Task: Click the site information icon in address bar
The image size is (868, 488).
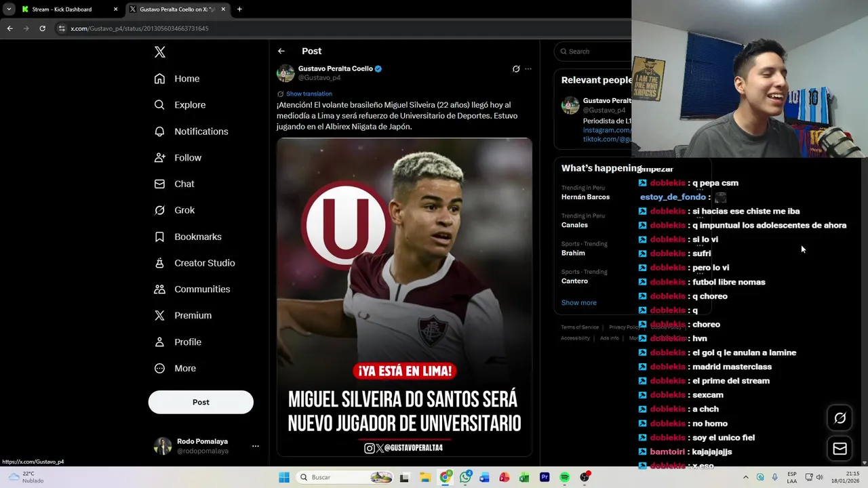Action: pos(62,28)
